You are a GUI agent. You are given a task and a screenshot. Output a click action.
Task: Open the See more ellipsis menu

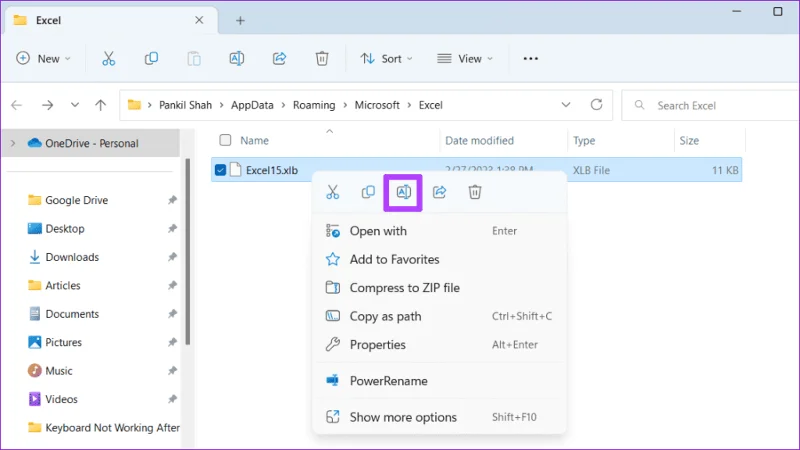531,59
